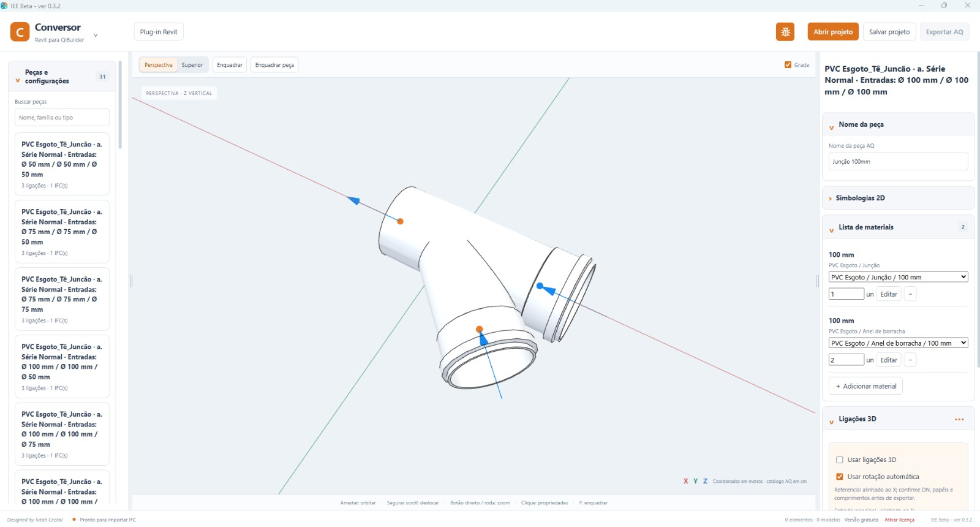Remove the Junção 100 mm material row
Screen dimensions: 980x527
pyautogui.click(x=911, y=294)
